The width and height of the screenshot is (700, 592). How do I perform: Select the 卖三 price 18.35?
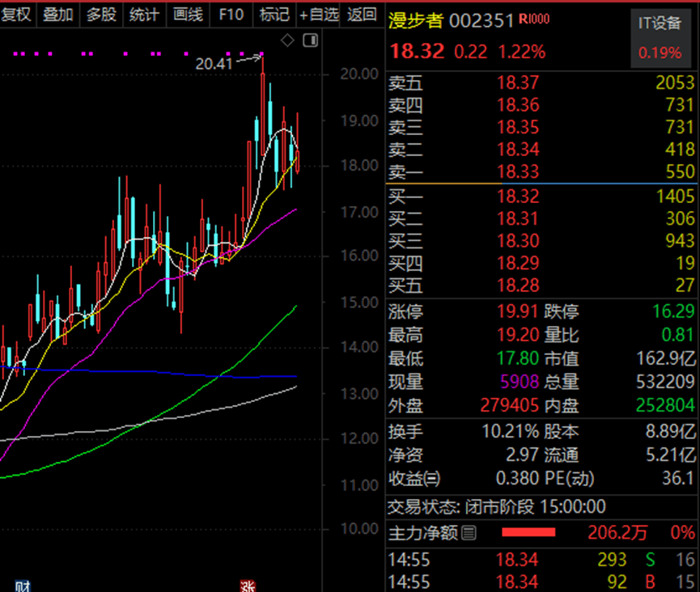[518, 127]
